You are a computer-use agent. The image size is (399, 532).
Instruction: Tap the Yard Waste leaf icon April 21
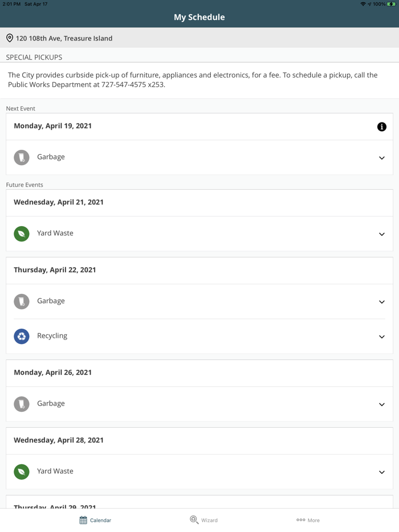[22, 234]
